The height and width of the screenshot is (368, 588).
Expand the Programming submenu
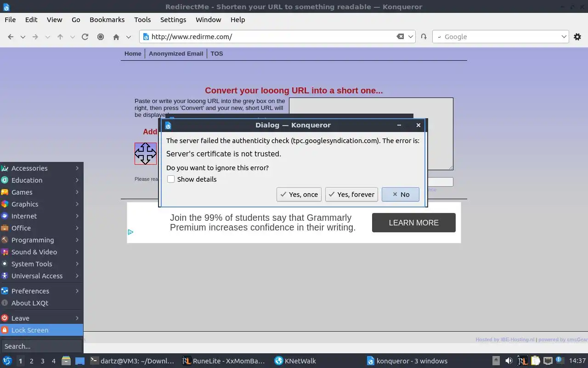click(41, 240)
